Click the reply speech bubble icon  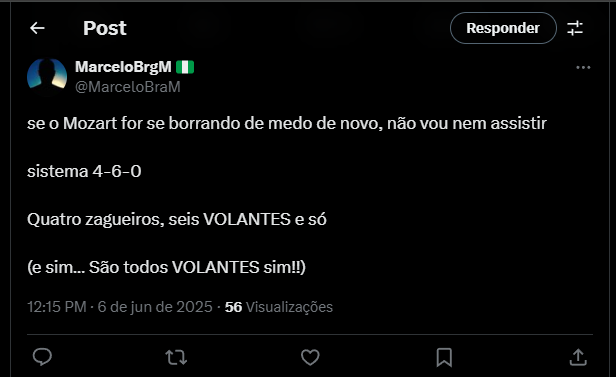42,357
